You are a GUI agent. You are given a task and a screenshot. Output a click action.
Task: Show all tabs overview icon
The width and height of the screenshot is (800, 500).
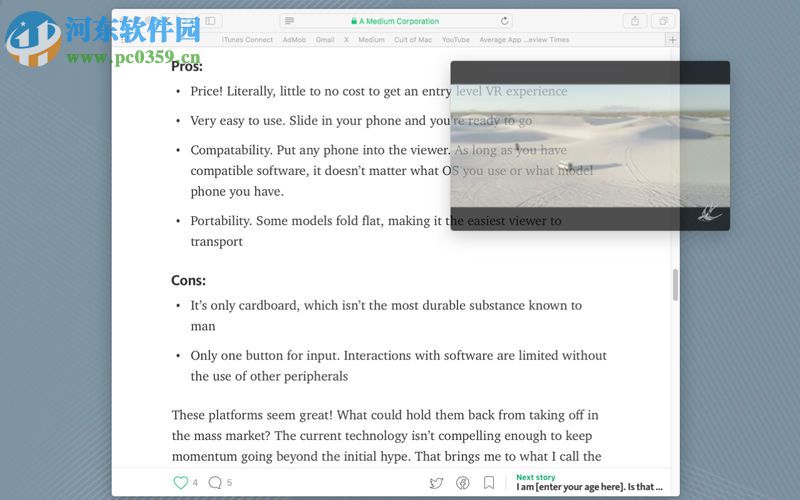coord(663,21)
